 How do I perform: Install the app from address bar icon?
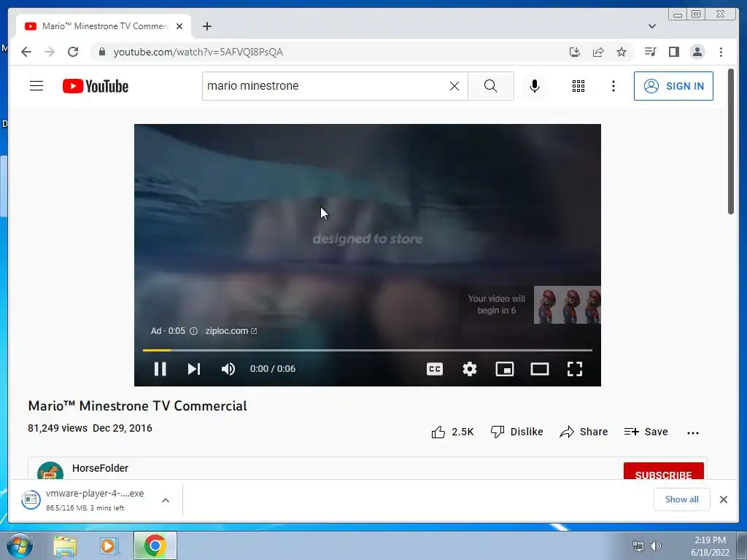tap(575, 52)
